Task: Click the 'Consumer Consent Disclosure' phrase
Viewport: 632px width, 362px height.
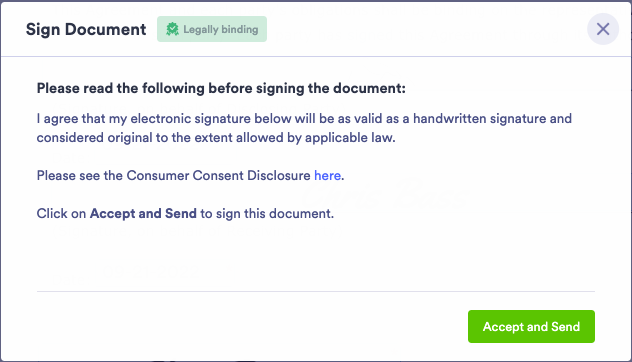Action: [218, 175]
